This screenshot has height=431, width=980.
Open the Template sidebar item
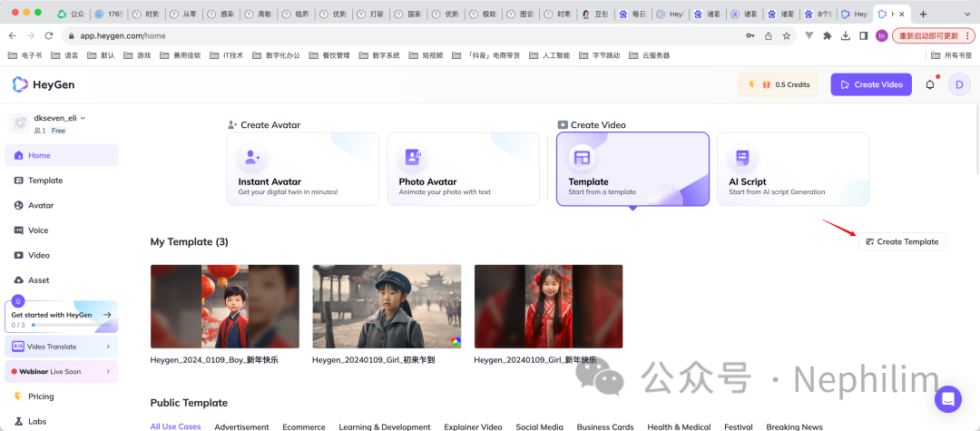point(62,181)
